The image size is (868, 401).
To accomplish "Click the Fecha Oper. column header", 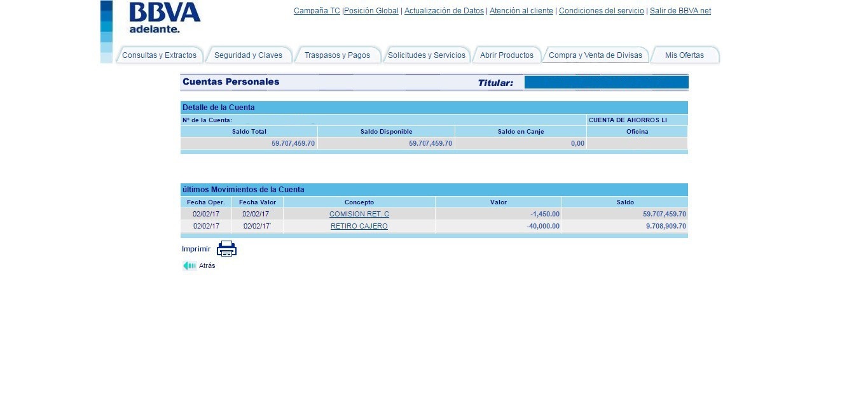I will point(205,202).
